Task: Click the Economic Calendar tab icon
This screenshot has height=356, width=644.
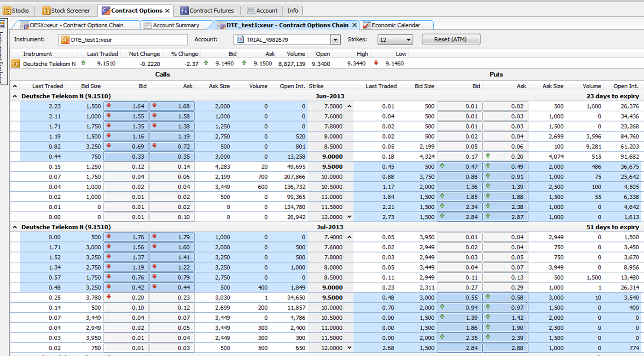Action: tap(367, 25)
